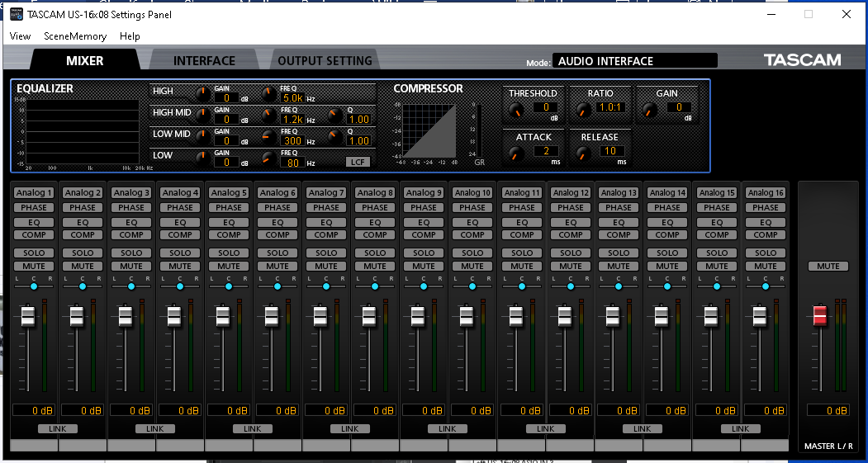Click the compressor THRESHOLD knob
This screenshot has width=868, height=463.
point(516,111)
